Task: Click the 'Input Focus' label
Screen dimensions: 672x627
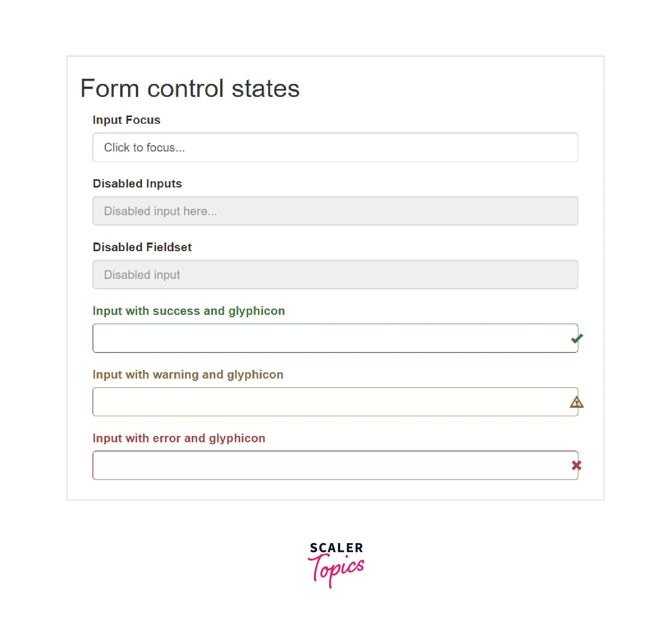Action: pyautogui.click(x=126, y=120)
